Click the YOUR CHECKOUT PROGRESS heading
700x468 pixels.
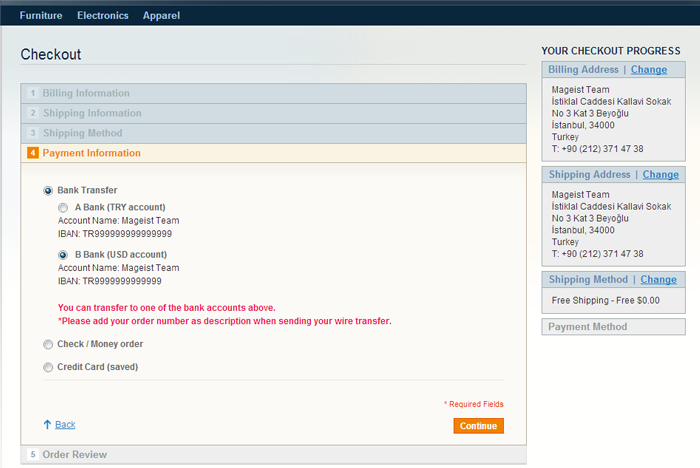(611, 51)
